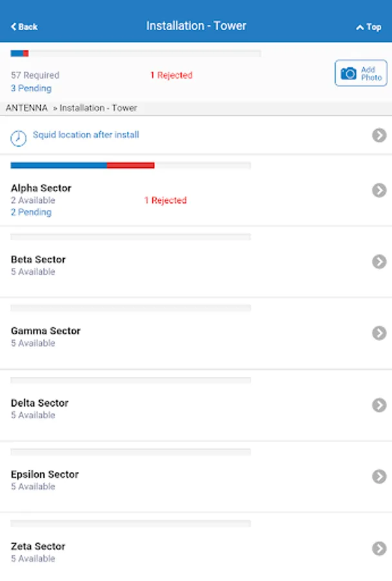392x581 pixels.
Task: Tap the arrow icon on Delta Sector
Action: [x=379, y=405]
